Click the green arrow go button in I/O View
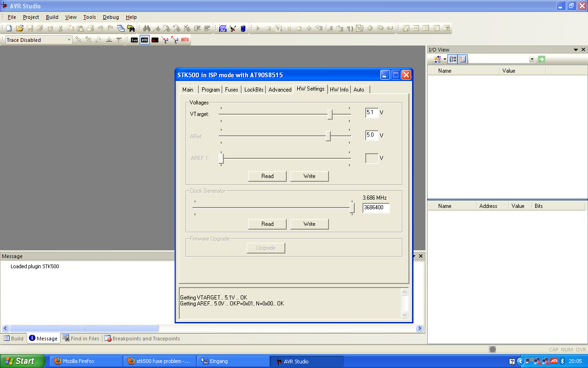Viewport: 588px width, 368px height. 542,59
